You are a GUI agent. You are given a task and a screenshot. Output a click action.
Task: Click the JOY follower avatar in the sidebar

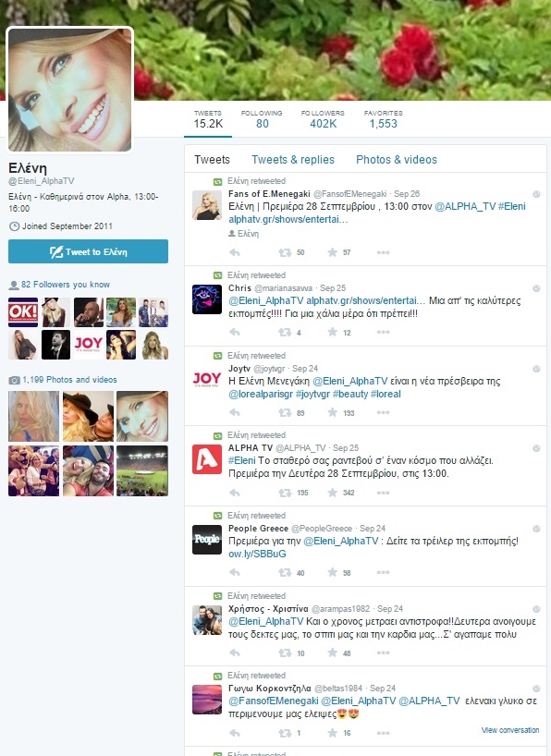89,344
